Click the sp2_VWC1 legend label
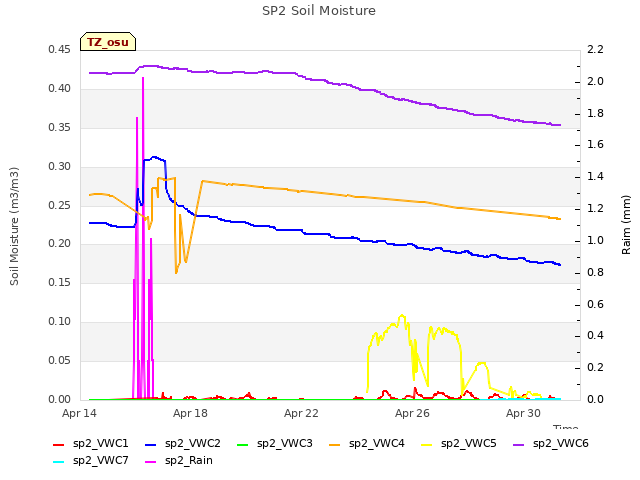This screenshot has height=480, width=640. point(100,444)
